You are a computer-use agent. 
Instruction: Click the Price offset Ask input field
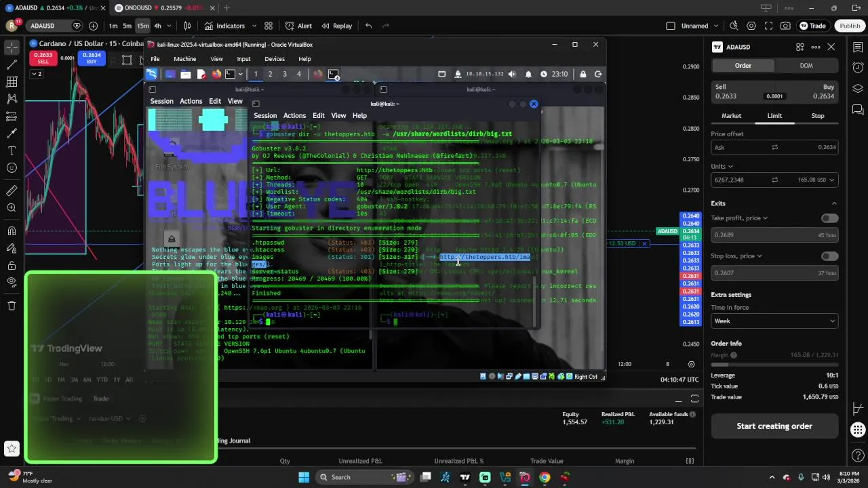point(774,147)
